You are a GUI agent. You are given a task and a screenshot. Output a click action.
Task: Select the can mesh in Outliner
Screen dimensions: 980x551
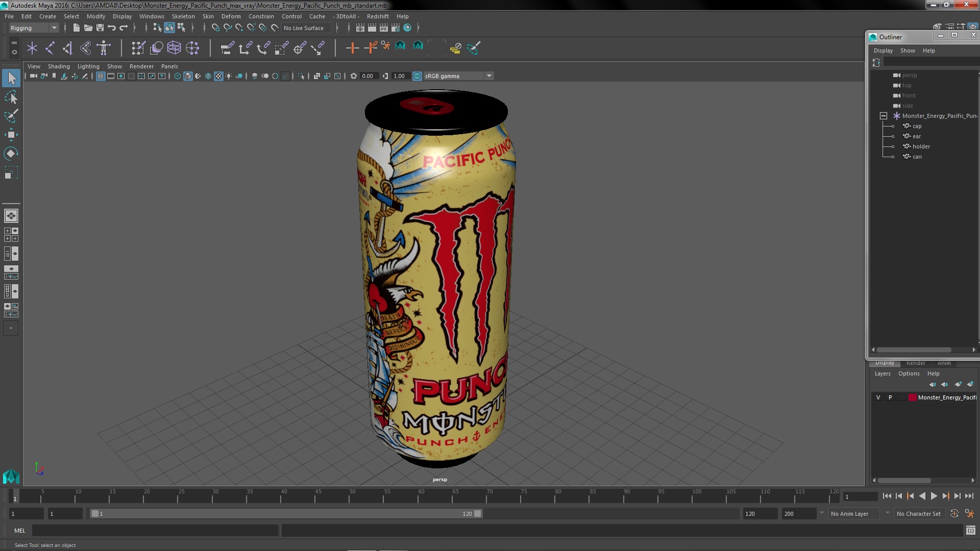click(917, 157)
